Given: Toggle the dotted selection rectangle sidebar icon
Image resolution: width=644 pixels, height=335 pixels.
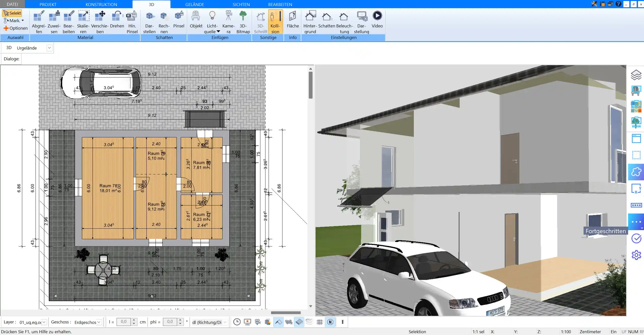Looking at the screenshot, I should point(636,155).
